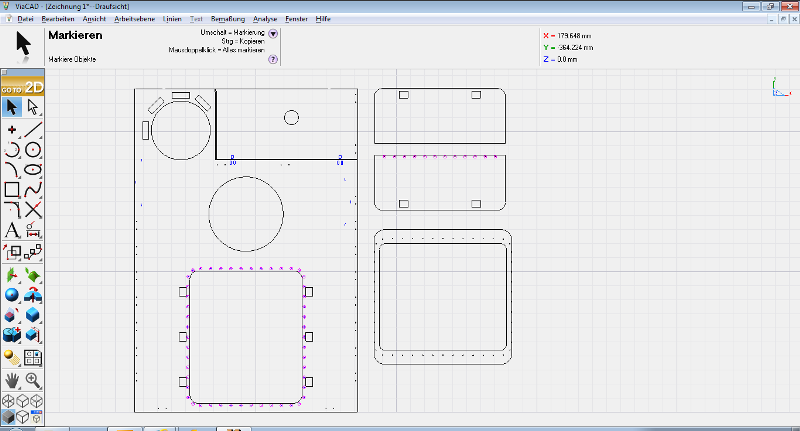Open the Arbeitsebene menu
This screenshot has width=800, height=431.
coord(134,20)
